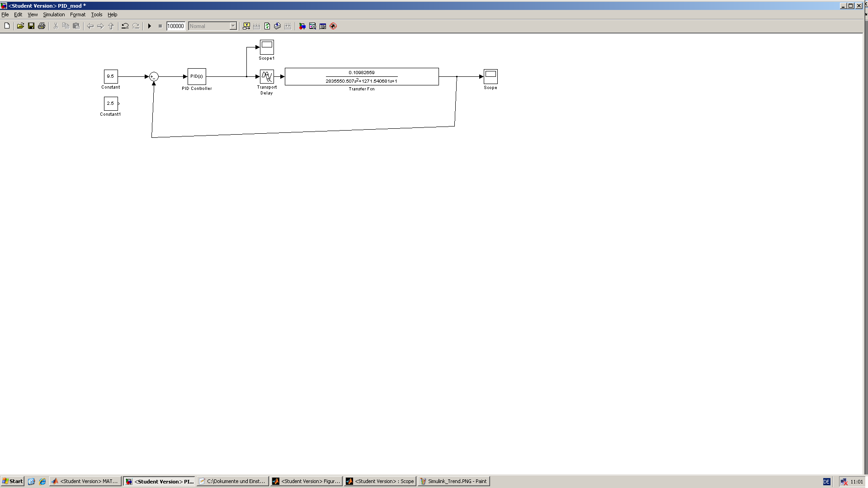
Task: Select the Transport Delay block
Action: pyautogui.click(x=267, y=76)
